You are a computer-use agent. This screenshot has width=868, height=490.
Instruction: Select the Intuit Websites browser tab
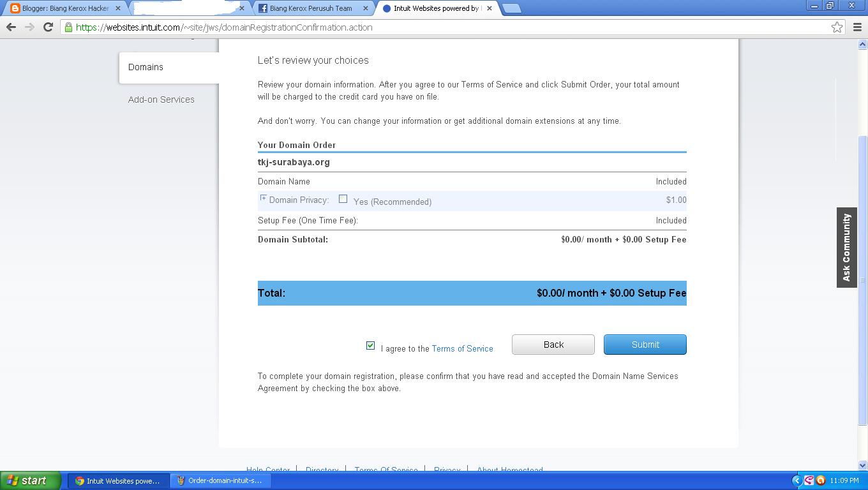437,8
